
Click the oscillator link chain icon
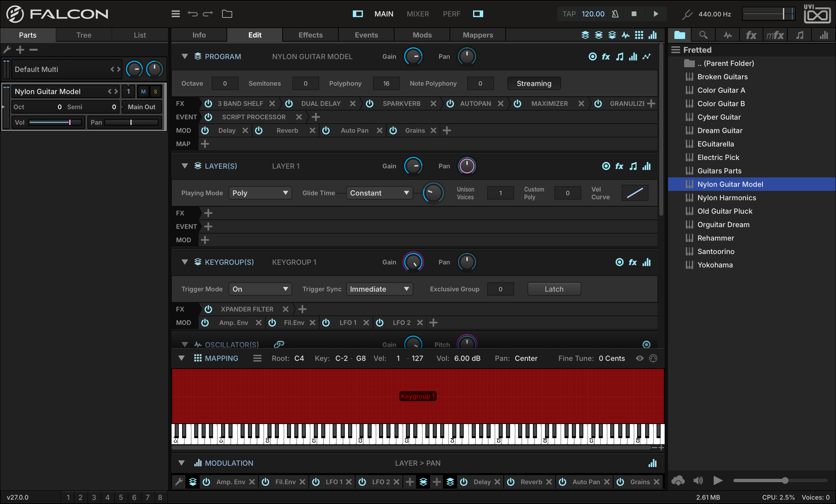(279, 344)
